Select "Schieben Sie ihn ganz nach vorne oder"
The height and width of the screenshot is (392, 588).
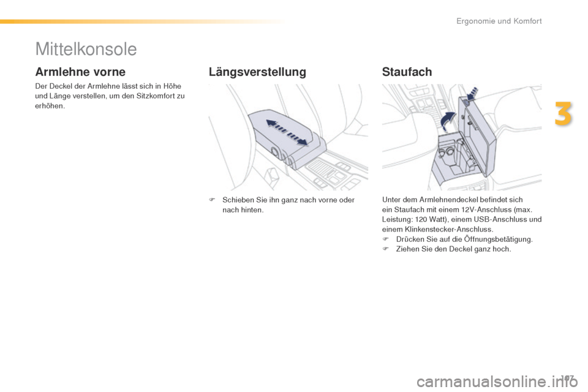point(288,200)
